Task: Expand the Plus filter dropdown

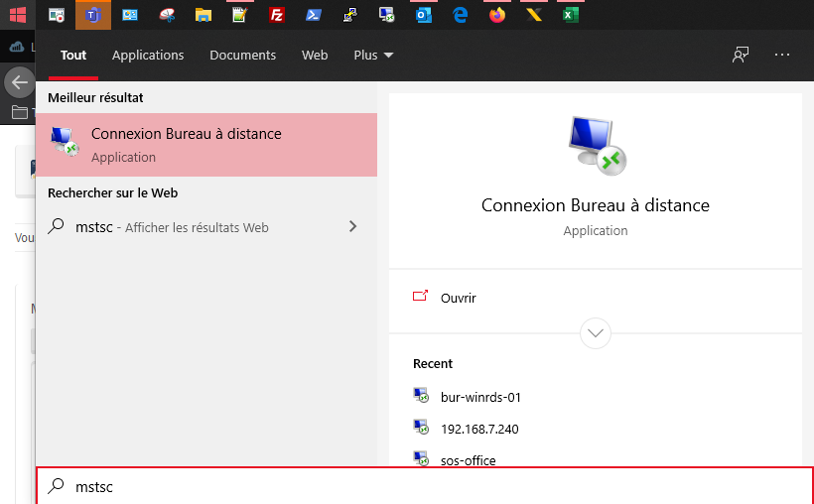Action: point(373,56)
